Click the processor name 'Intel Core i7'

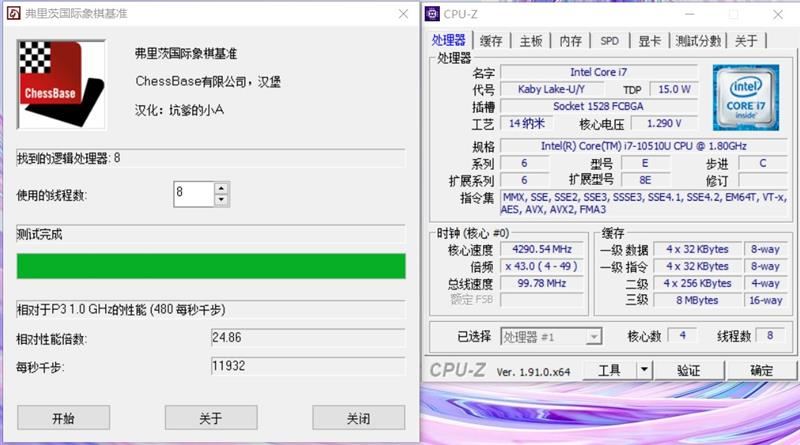(598, 72)
